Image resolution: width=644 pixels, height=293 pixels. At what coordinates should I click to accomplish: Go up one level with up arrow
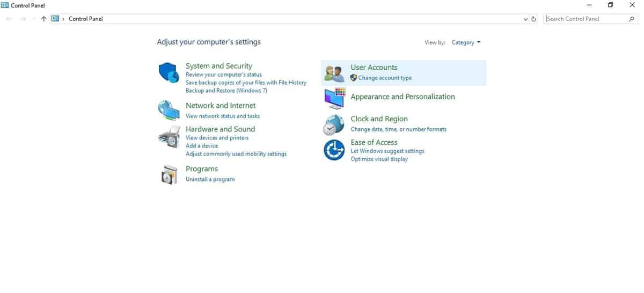(43, 19)
